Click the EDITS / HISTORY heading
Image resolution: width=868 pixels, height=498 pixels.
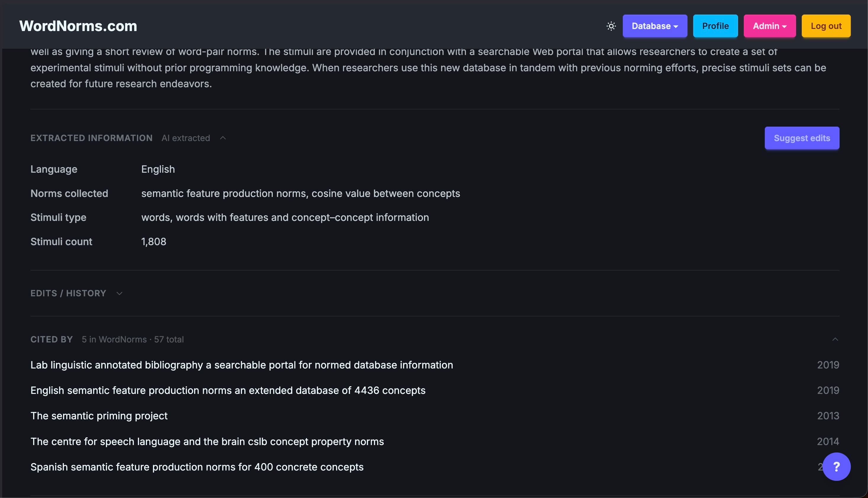coord(68,293)
